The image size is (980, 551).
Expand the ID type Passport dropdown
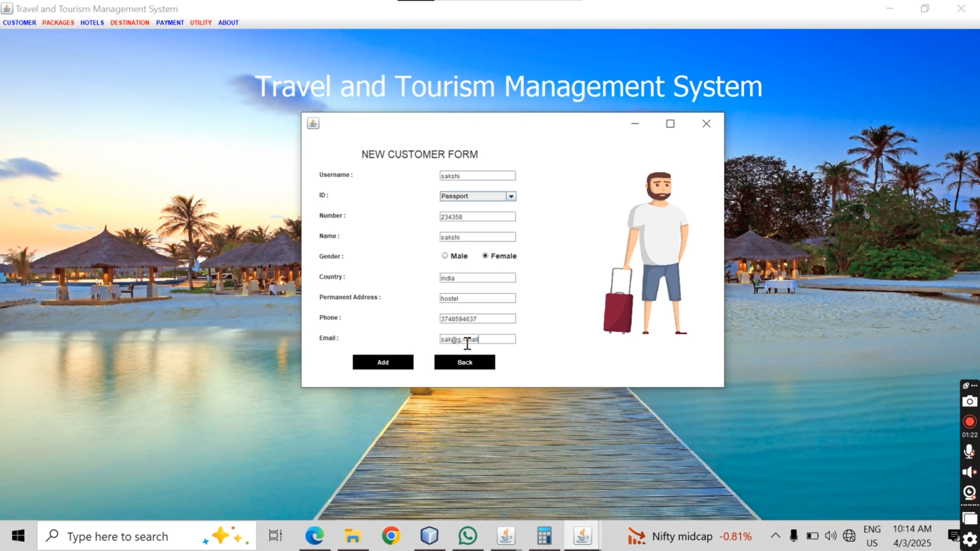click(511, 196)
